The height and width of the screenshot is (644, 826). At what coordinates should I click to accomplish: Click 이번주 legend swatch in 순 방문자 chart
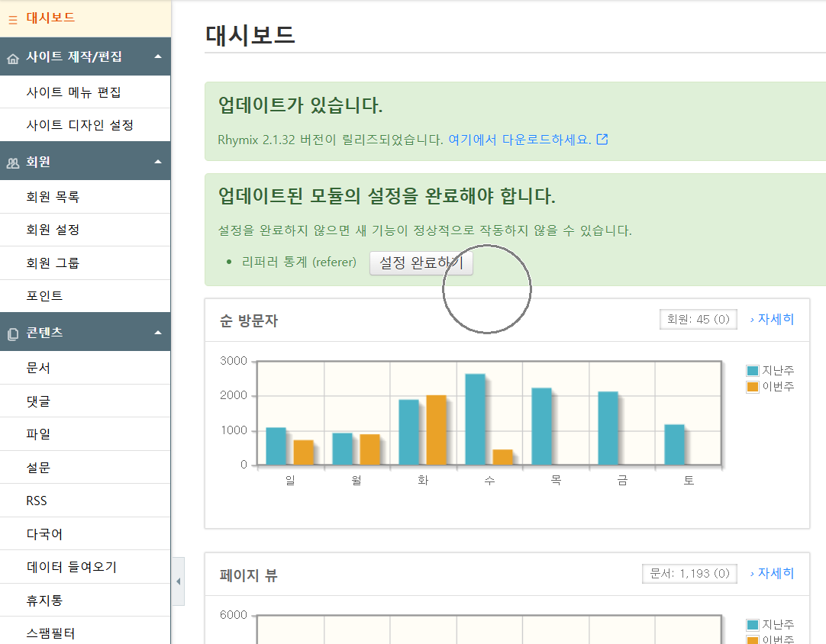pos(752,387)
